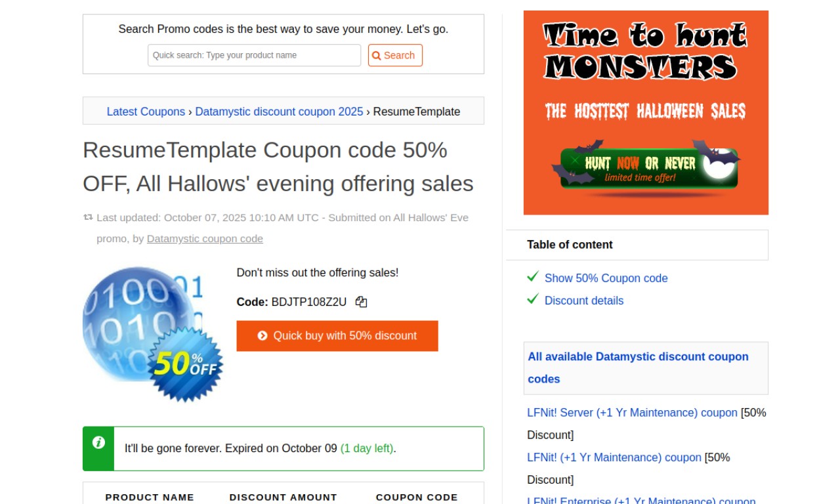
Task: Click the COUPON CODE column header
Action: (x=417, y=497)
